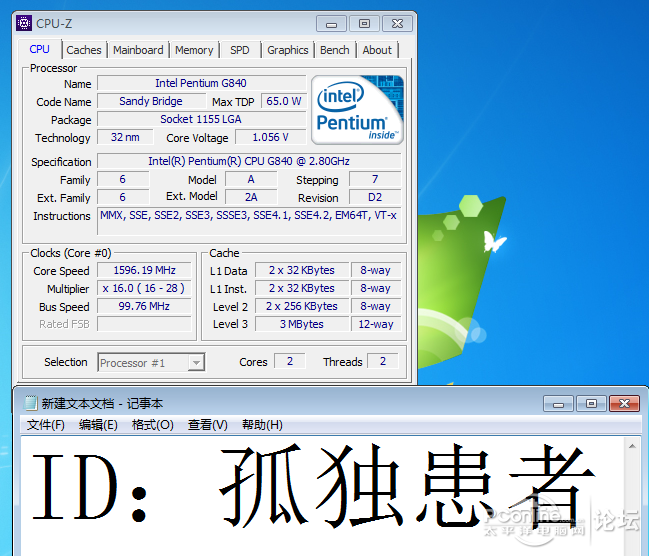Click the '12-way' Level 3 associativity value

point(376,324)
